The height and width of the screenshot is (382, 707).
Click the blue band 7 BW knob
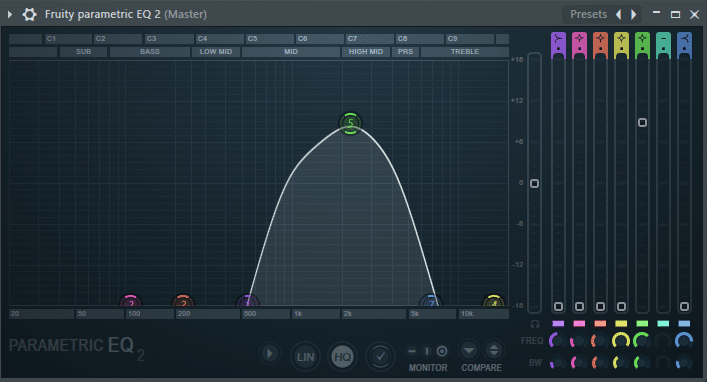tap(684, 363)
